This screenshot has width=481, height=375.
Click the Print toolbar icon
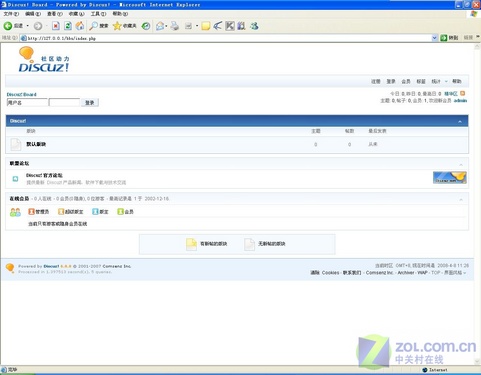[175, 26]
